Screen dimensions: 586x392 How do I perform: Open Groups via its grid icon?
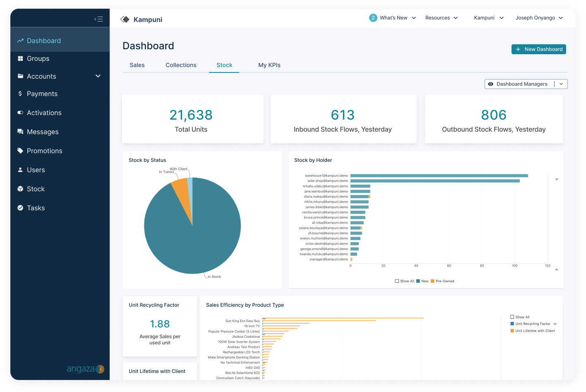tap(20, 59)
